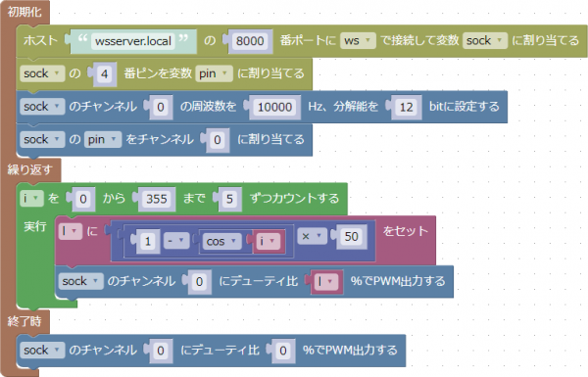Open sock dropdown in the frequency setting block
This screenshot has height=377, width=588.
[x=42, y=107]
